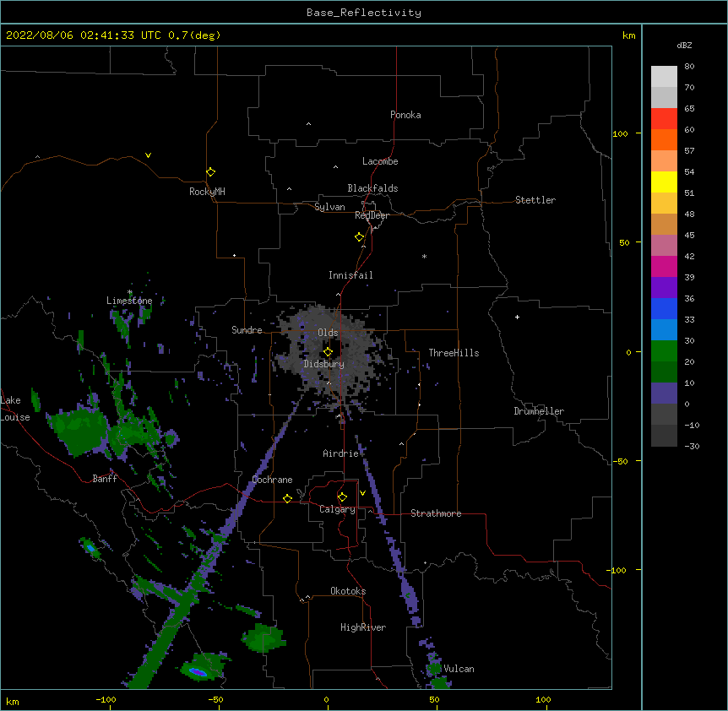Click the Didsbury city label

(324, 364)
